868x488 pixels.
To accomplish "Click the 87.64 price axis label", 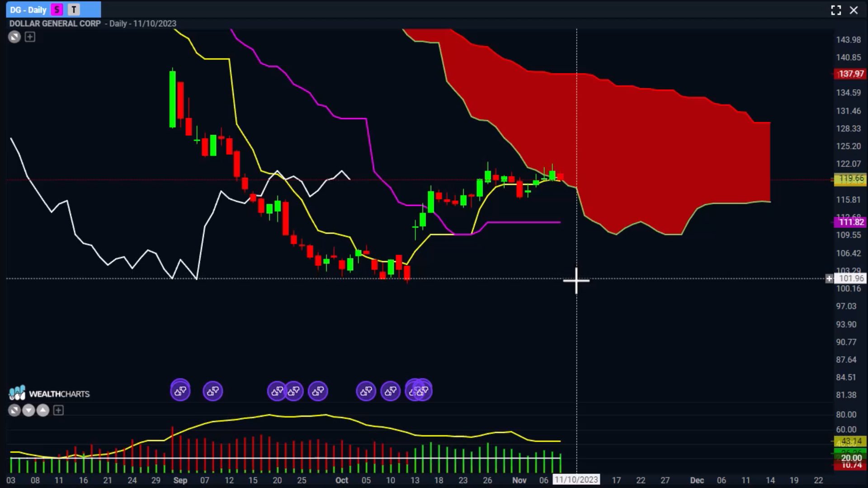I will [x=846, y=360].
